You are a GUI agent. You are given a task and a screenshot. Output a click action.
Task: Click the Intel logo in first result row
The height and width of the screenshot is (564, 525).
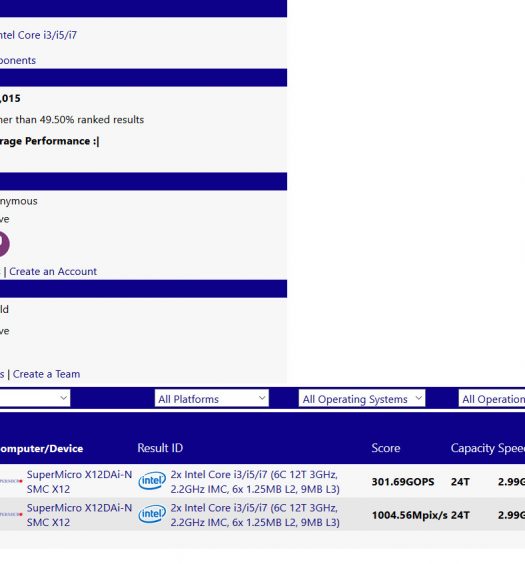(x=152, y=481)
